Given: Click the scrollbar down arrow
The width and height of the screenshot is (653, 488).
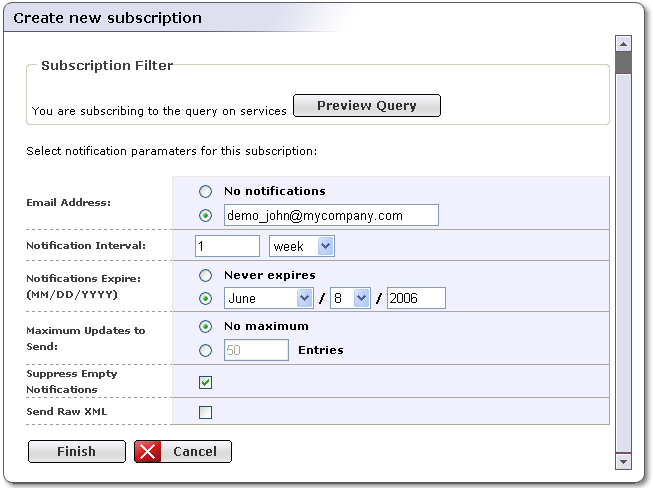Looking at the screenshot, I should pos(623,461).
